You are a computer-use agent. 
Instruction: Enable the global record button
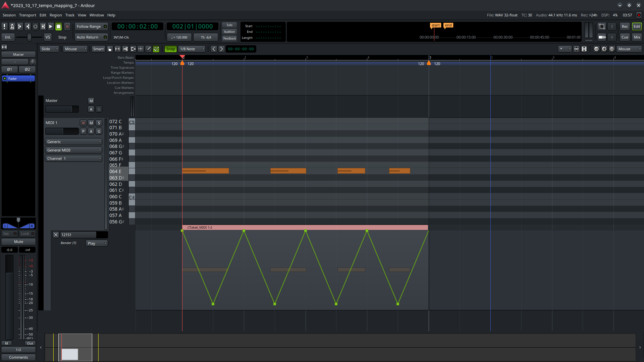(67, 26)
